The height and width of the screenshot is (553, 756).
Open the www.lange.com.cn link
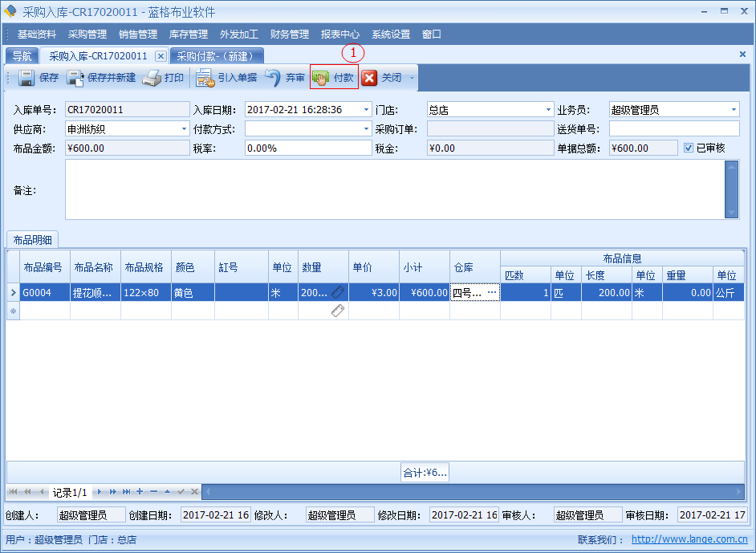689,540
